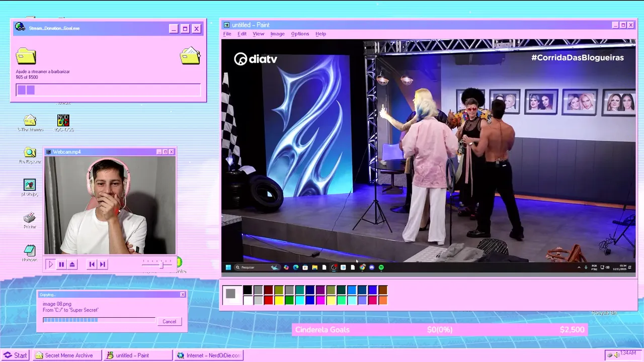
Task: Open the Edit menu in Paint
Action: 242,34
